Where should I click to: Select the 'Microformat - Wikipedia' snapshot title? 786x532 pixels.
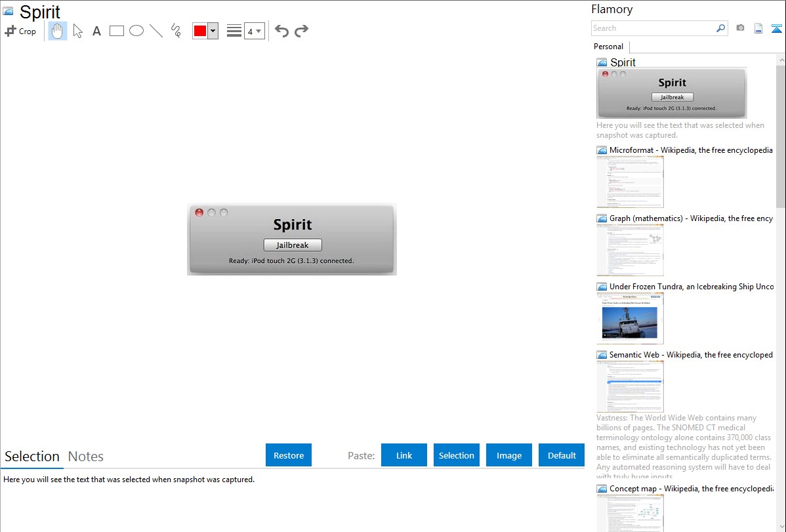691,150
